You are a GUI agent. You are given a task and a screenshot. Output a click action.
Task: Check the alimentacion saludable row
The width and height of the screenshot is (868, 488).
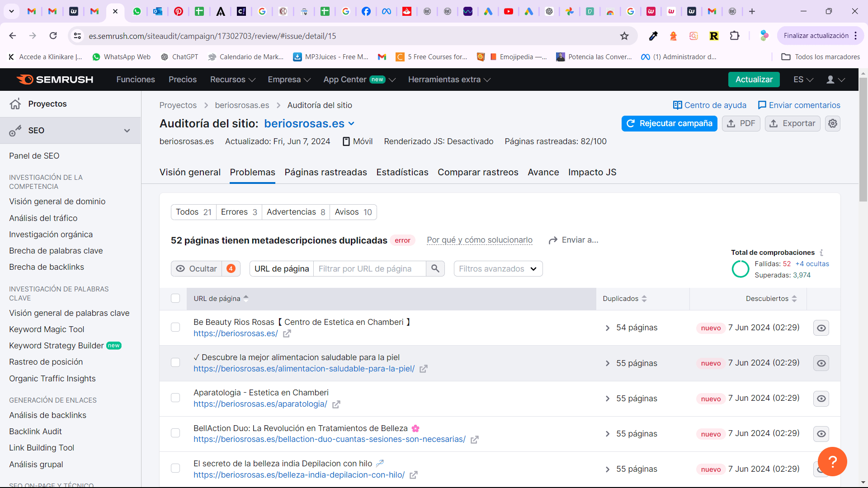click(x=175, y=363)
